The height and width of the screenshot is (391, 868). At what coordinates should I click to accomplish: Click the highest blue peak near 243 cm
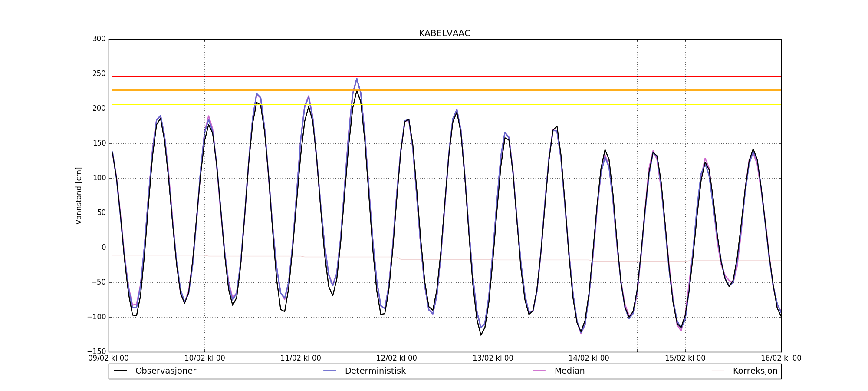click(x=357, y=79)
